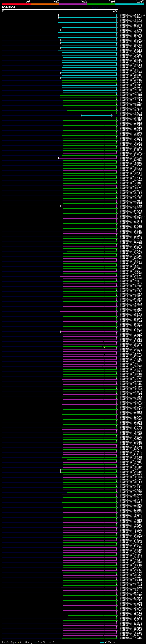Viewport: 146px width, 644px height.
Task: Open hit UniRef100_Q8H930
Action: 131,32
